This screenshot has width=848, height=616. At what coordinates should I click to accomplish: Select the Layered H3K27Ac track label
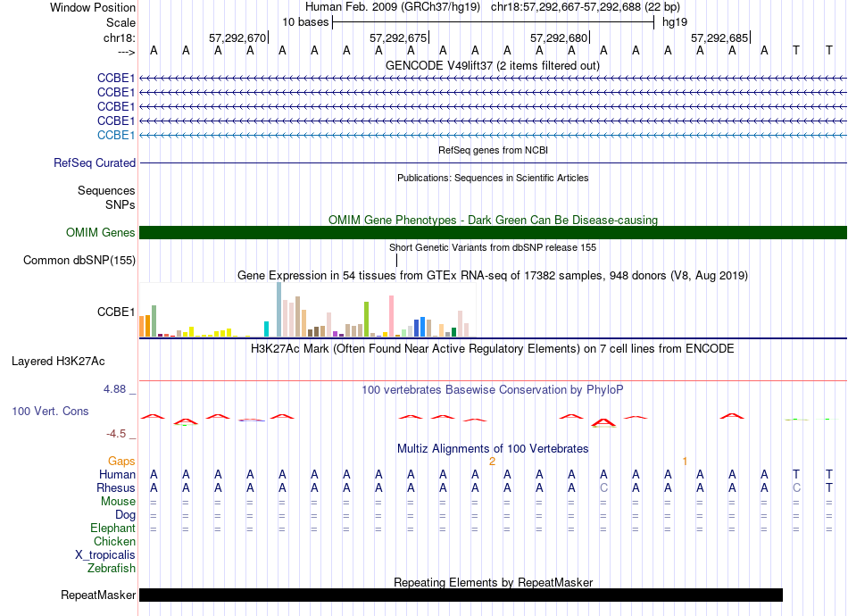click(x=58, y=362)
